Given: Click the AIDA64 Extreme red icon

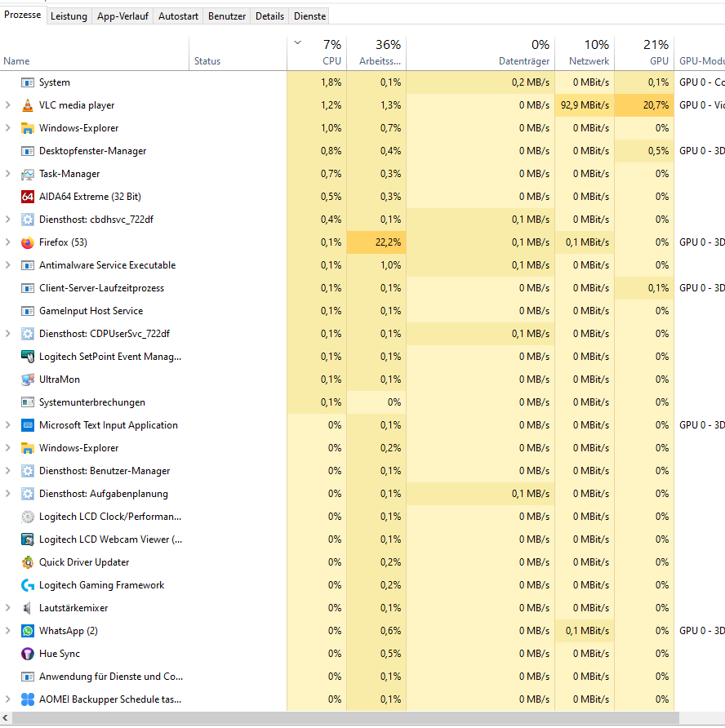Looking at the screenshot, I should click(x=28, y=197).
